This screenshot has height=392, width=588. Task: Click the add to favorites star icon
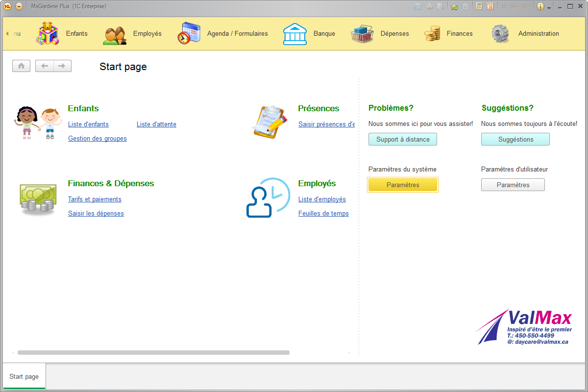click(454, 6)
